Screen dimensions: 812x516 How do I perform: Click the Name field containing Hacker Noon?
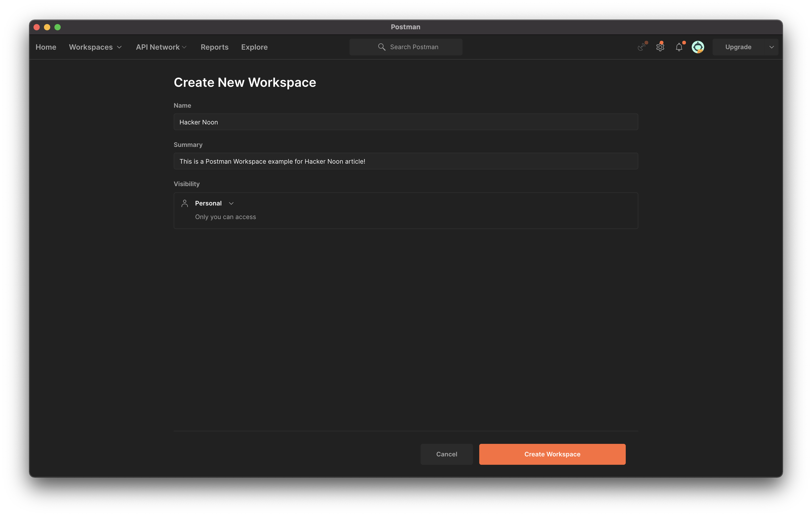405,122
